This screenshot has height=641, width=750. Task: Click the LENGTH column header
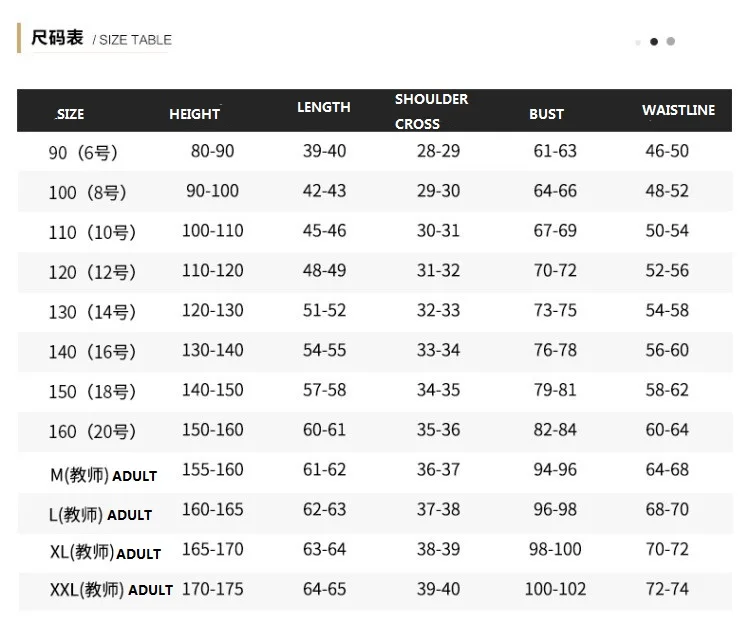coord(324,107)
